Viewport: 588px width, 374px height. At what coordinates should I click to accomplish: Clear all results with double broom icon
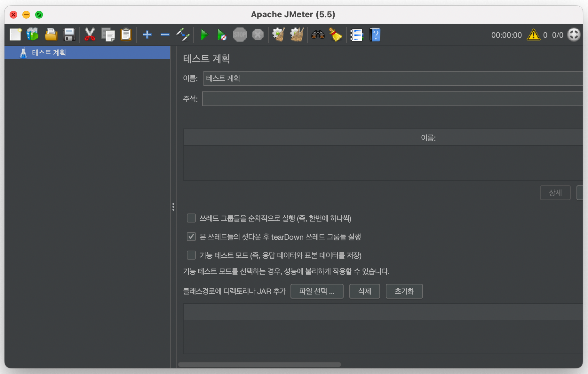pos(297,35)
